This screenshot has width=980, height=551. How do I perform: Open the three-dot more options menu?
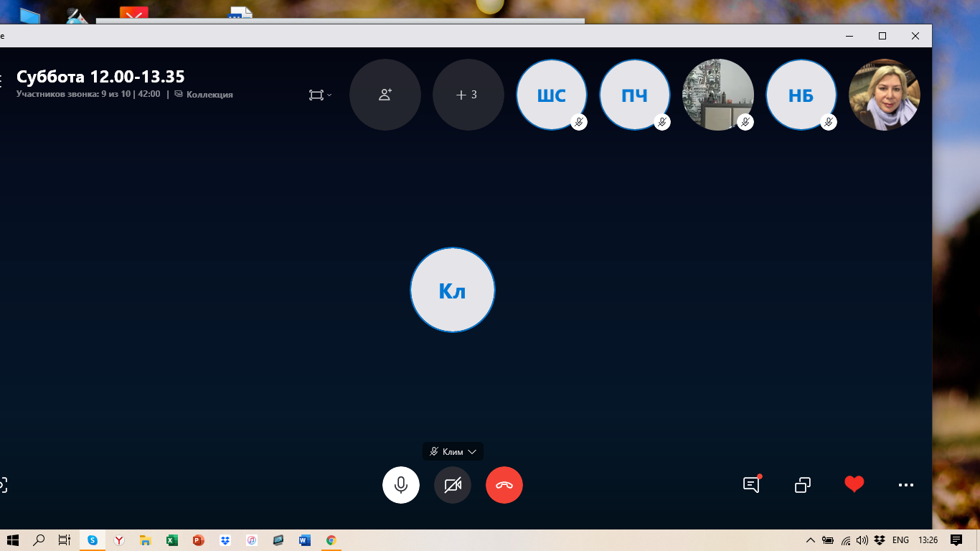click(x=906, y=485)
